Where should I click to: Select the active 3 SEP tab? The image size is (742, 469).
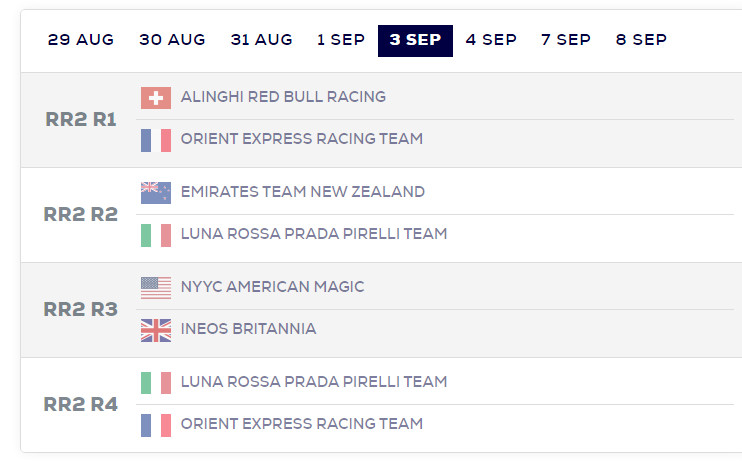415,41
